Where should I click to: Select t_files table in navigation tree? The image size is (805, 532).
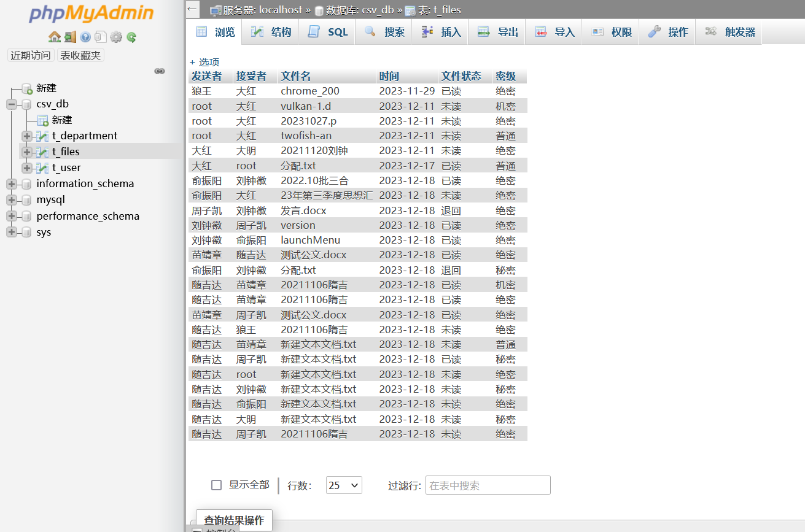[66, 152]
